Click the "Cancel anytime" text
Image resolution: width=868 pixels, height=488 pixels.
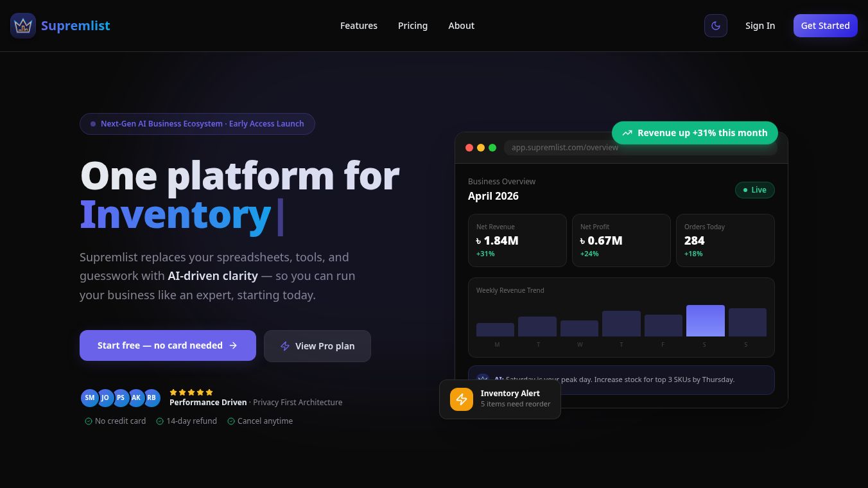coord(265,421)
